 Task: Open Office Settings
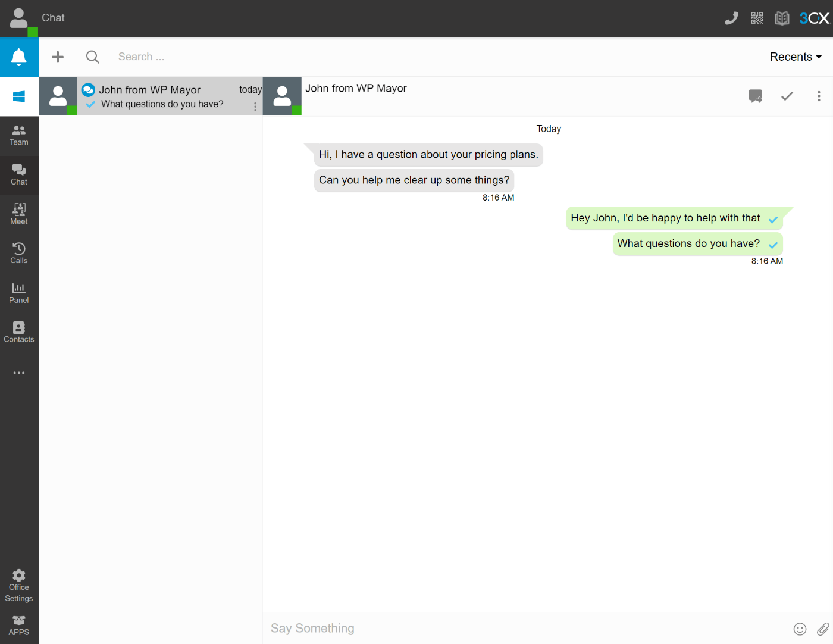pyautogui.click(x=19, y=586)
